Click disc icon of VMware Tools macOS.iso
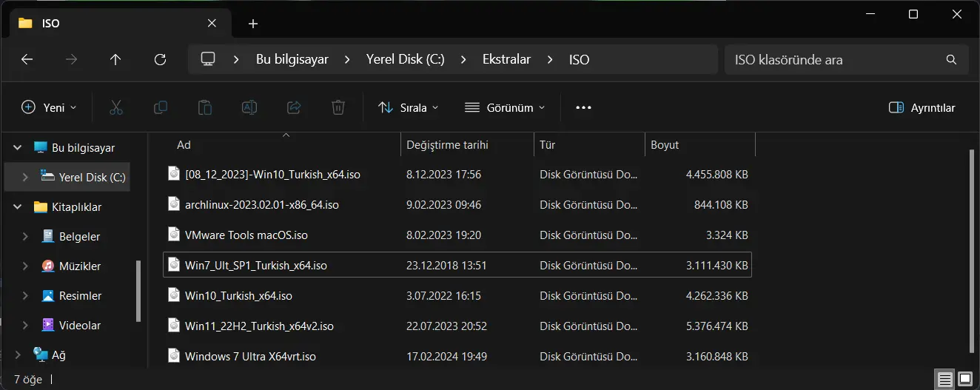The width and height of the screenshot is (980, 390). tap(174, 235)
